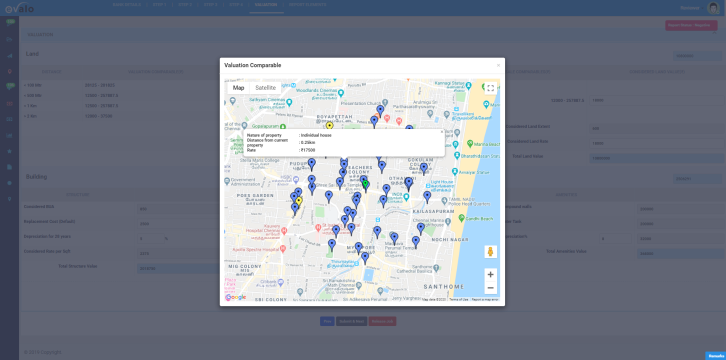This screenshot has height=360, width=726.
Task: Toggle fullscreen view of the map
Action: tap(490, 88)
